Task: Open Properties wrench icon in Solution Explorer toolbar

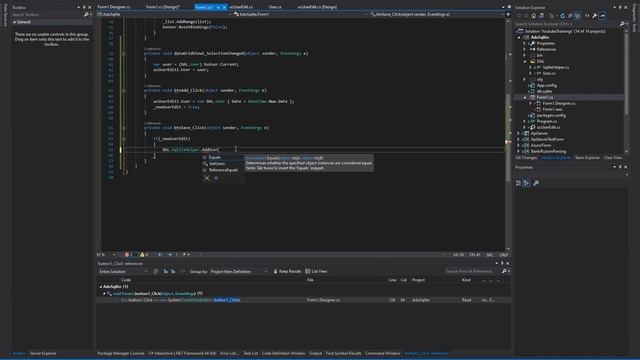Action: [x=595, y=16]
